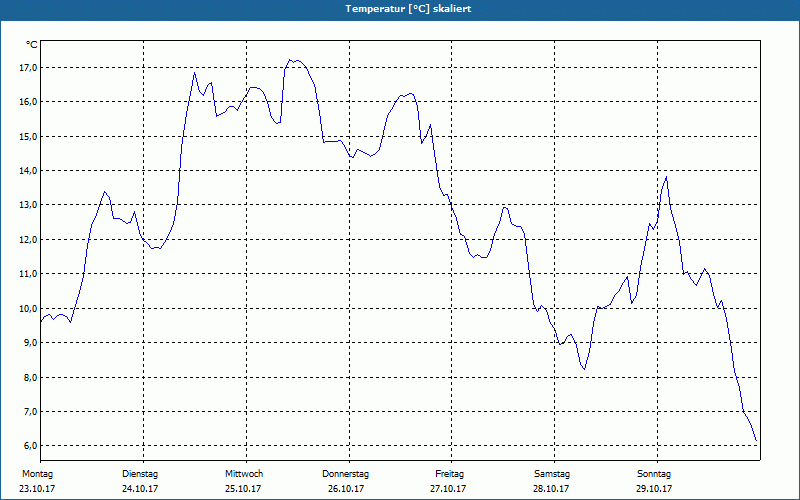The image size is (800, 500).
Task: Click the date 24.10.17
Action: 140,489
